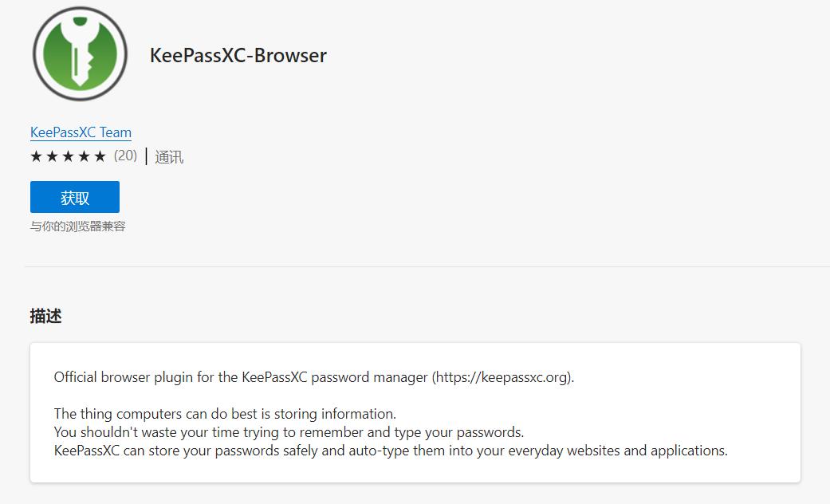Image resolution: width=830 pixels, height=504 pixels.
Task: Click empty space inside the white description card
Action: [x=678, y=407]
